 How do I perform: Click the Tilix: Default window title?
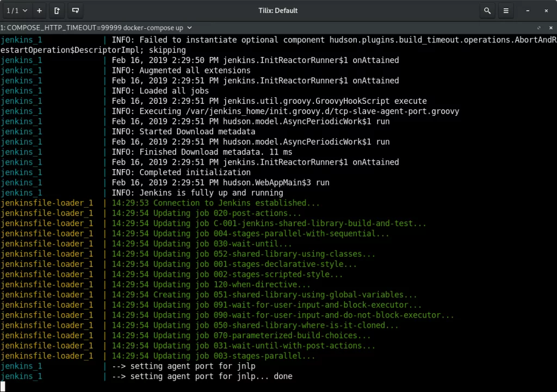(x=278, y=11)
